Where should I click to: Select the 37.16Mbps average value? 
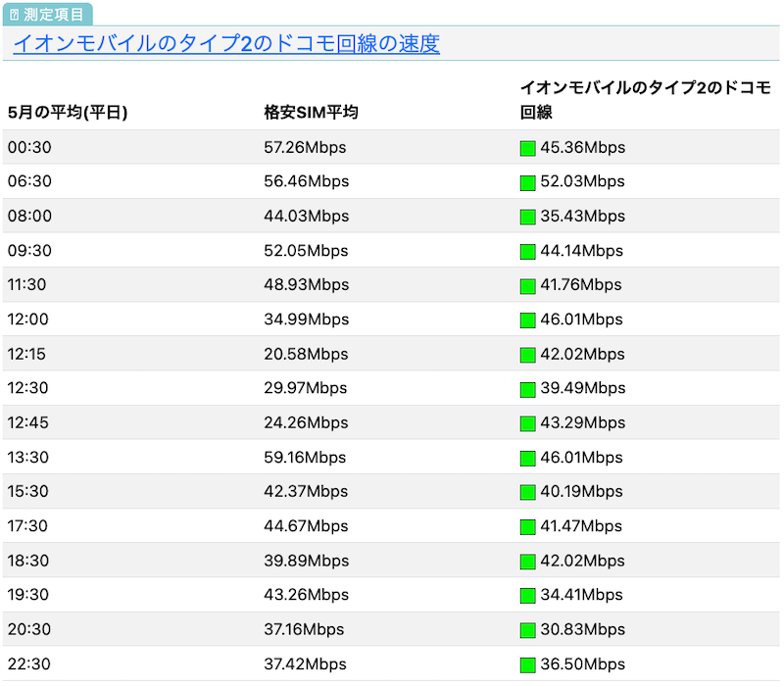pos(304,629)
